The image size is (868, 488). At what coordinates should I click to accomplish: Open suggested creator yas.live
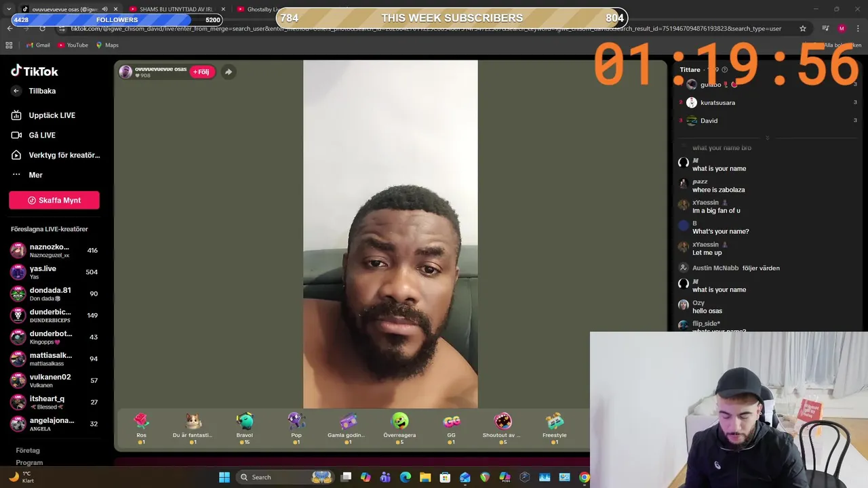(54, 272)
